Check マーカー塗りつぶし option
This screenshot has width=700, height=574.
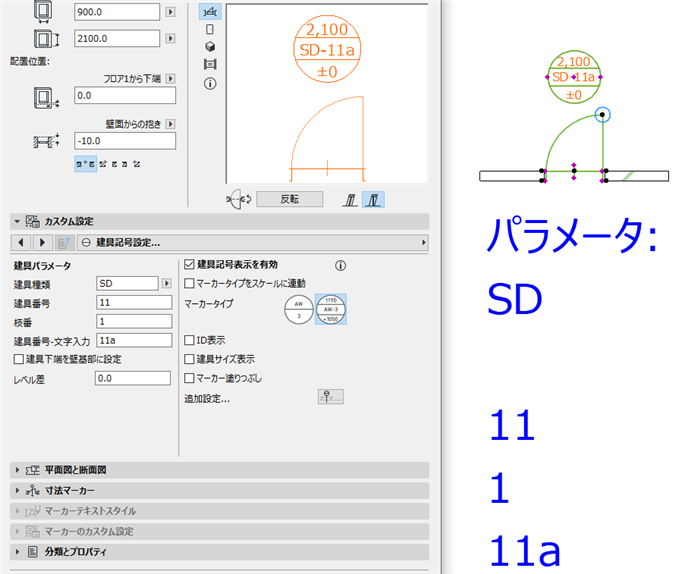coord(189,379)
